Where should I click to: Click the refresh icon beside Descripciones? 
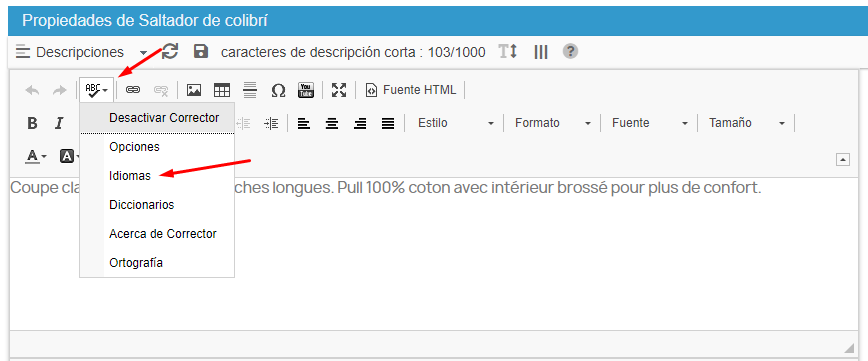pos(170,51)
